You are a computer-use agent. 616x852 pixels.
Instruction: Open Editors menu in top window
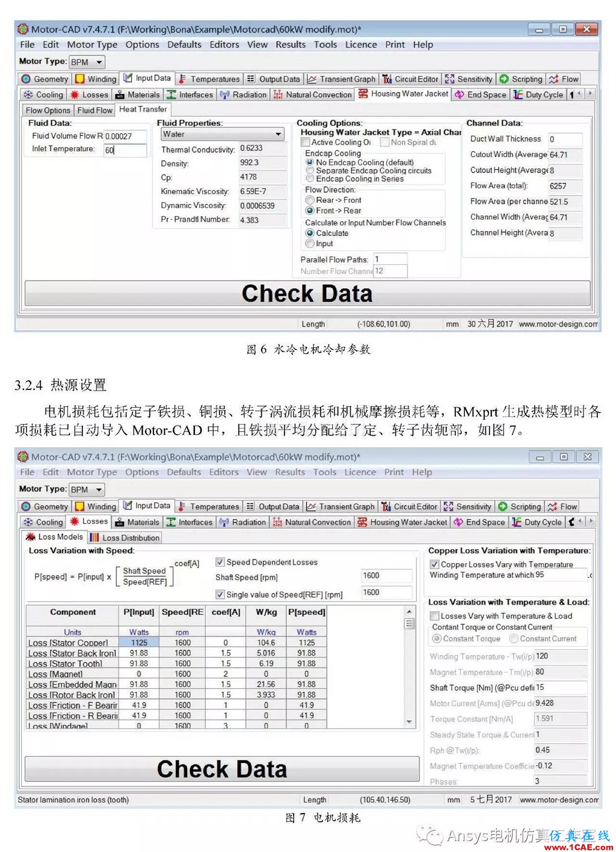[x=224, y=45]
